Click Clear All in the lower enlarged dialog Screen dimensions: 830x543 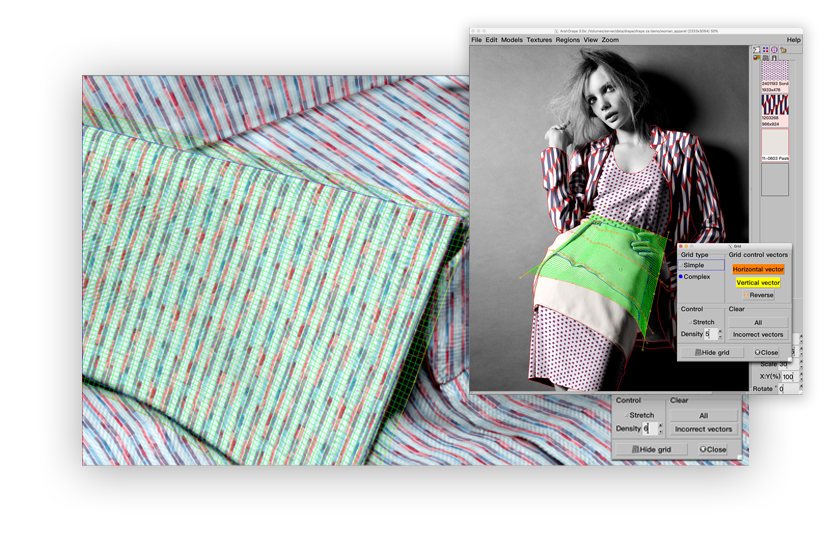pyautogui.click(x=703, y=416)
